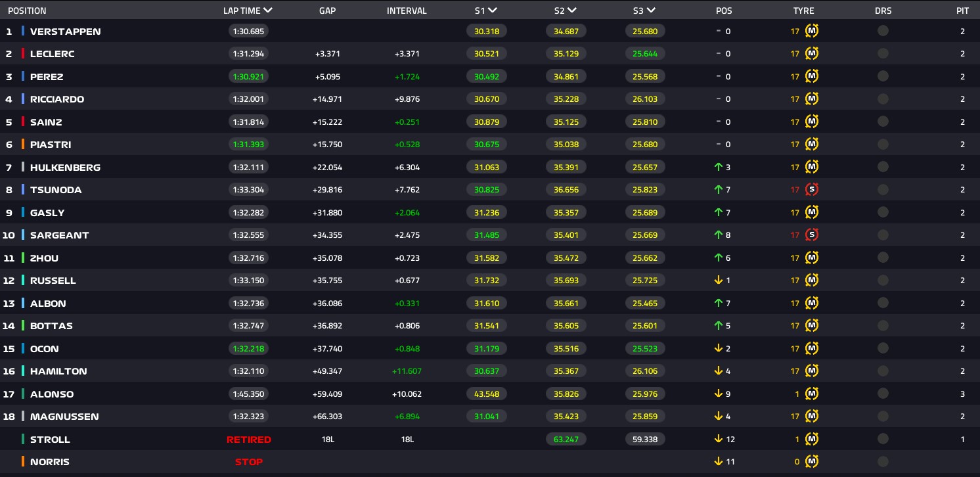Click Piastri's DRS indicator dot

point(883,145)
